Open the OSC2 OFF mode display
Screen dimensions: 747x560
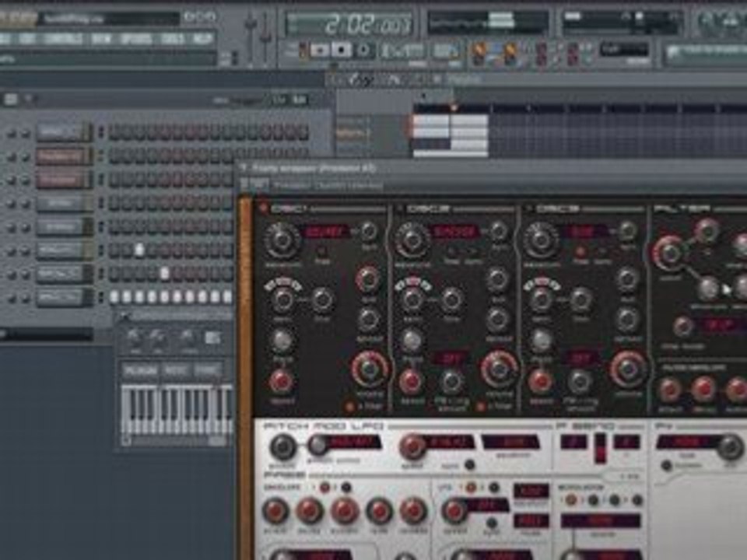[451, 358]
